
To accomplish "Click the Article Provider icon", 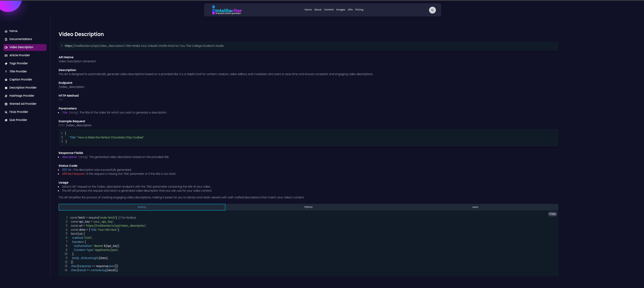I will coord(6,56).
